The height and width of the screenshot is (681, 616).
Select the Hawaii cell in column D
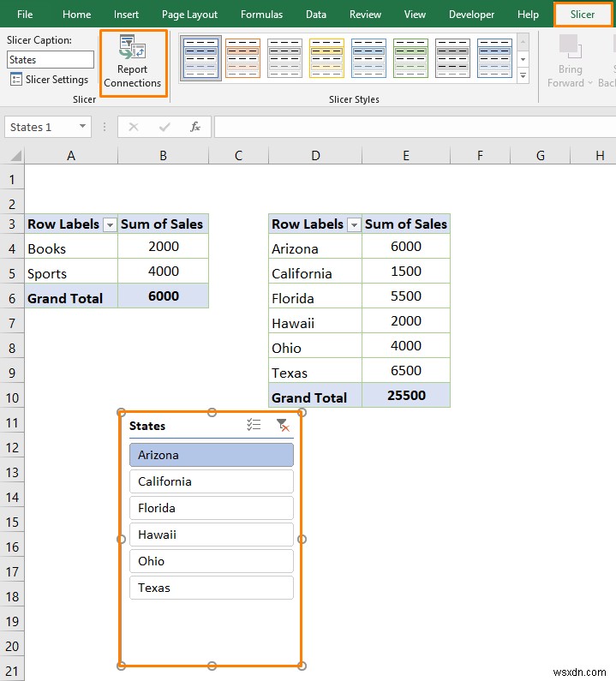coord(315,322)
